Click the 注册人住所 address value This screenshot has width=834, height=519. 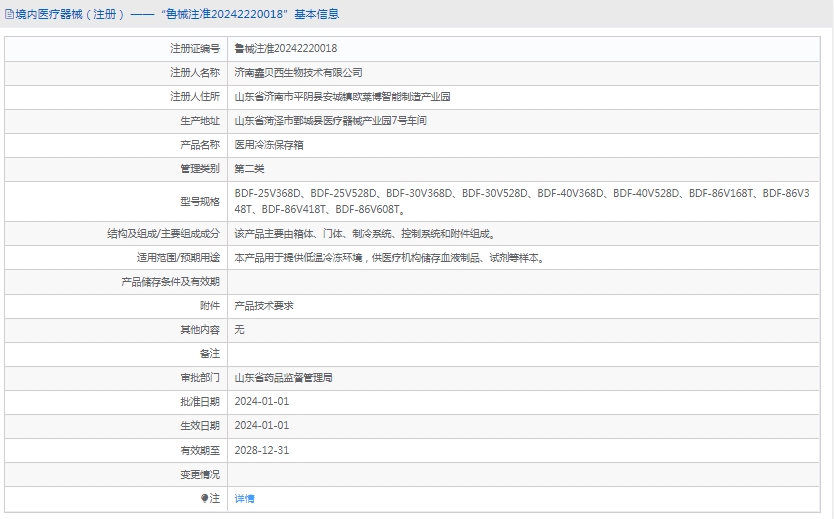[342, 97]
